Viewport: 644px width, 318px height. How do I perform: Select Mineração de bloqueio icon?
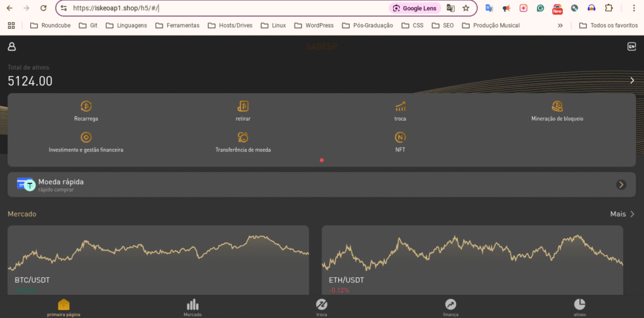(x=557, y=106)
